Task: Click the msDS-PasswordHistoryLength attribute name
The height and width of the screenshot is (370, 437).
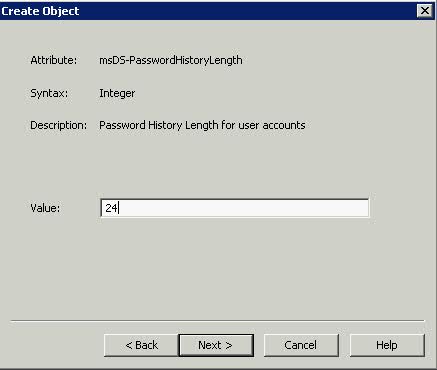Action: click(171, 60)
